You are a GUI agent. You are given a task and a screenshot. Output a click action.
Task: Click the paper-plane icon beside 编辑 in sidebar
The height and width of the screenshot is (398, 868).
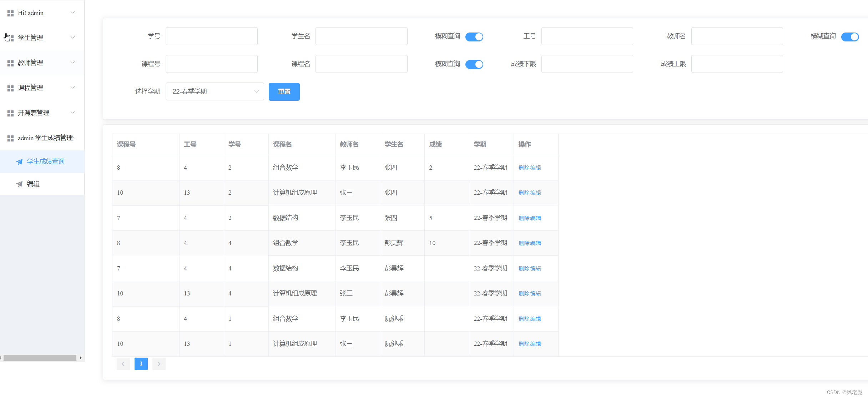coord(19,184)
